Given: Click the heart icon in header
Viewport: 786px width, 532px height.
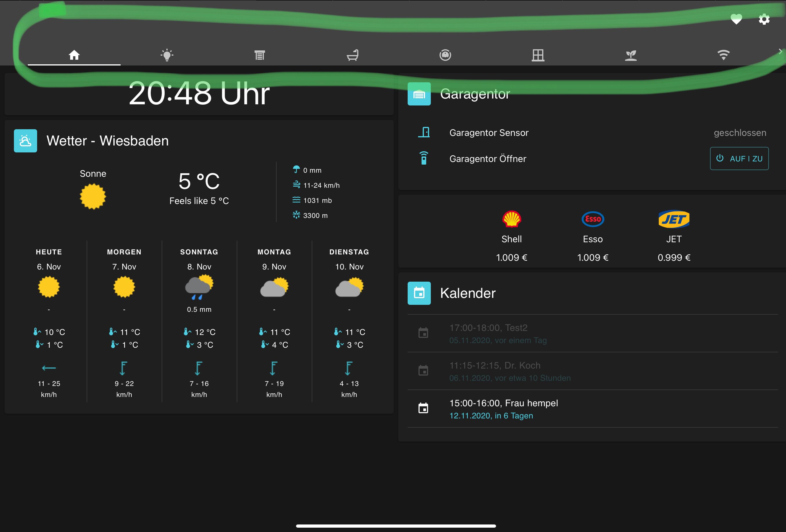Looking at the screenshot, I should tap(736, 19).
